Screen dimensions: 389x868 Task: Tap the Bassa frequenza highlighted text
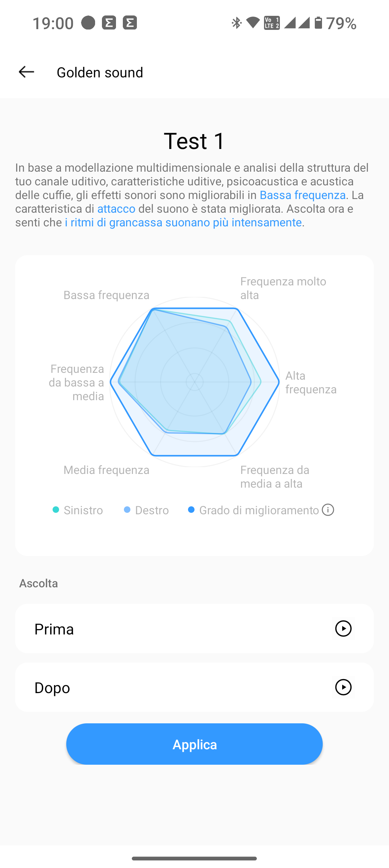click(303, 195)
